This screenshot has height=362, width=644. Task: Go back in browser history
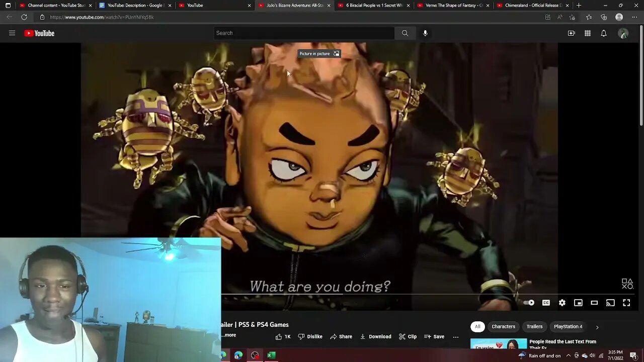pos(10,17)
